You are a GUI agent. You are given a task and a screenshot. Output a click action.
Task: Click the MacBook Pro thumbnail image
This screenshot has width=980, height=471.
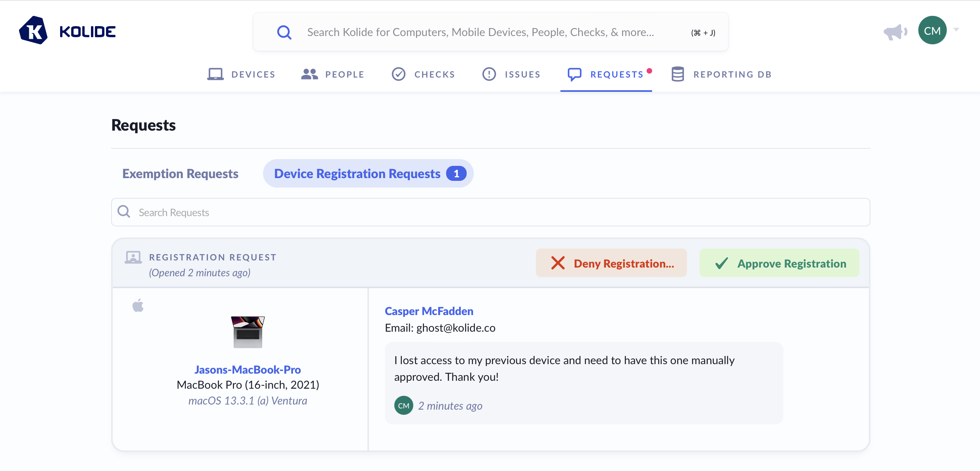pyautogui.click(x=248, y=332)
